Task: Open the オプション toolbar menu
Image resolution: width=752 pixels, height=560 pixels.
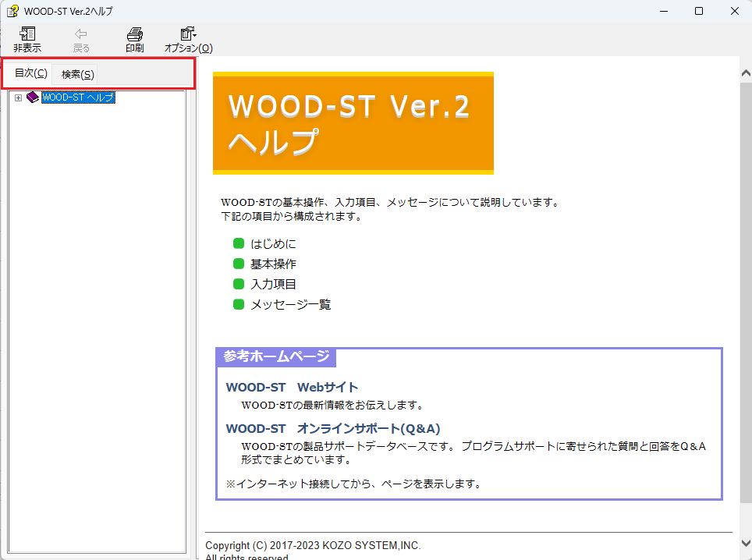Action: pyautogui.click(x=188, y=34)
